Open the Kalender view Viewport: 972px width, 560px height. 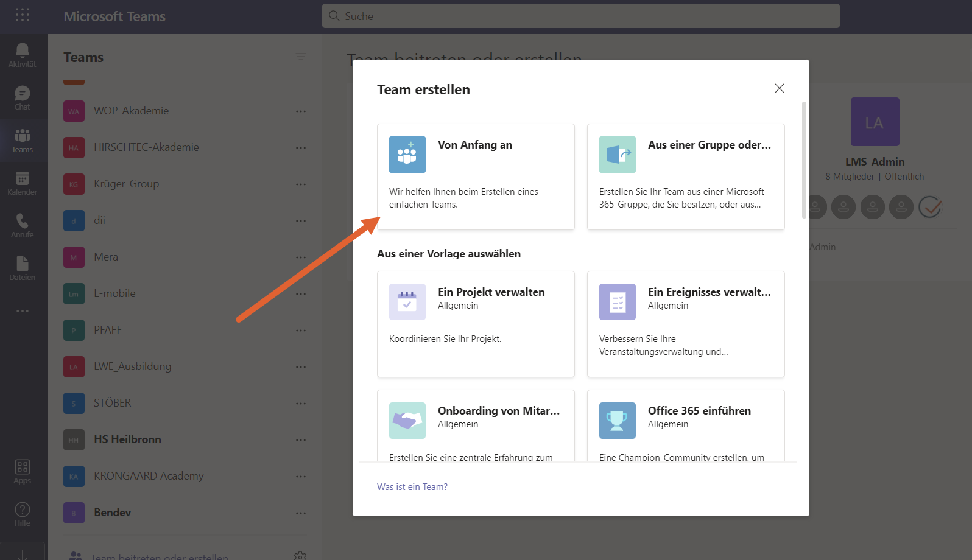click(x=22, y=183)
